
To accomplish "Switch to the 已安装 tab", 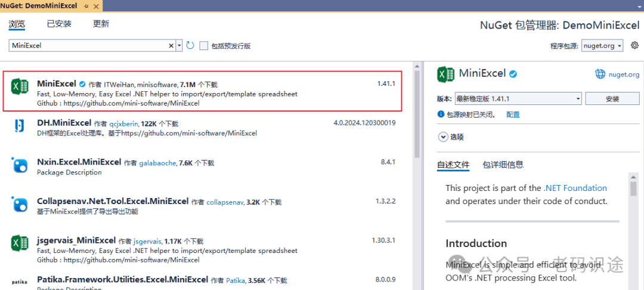I will pos(59,24).
